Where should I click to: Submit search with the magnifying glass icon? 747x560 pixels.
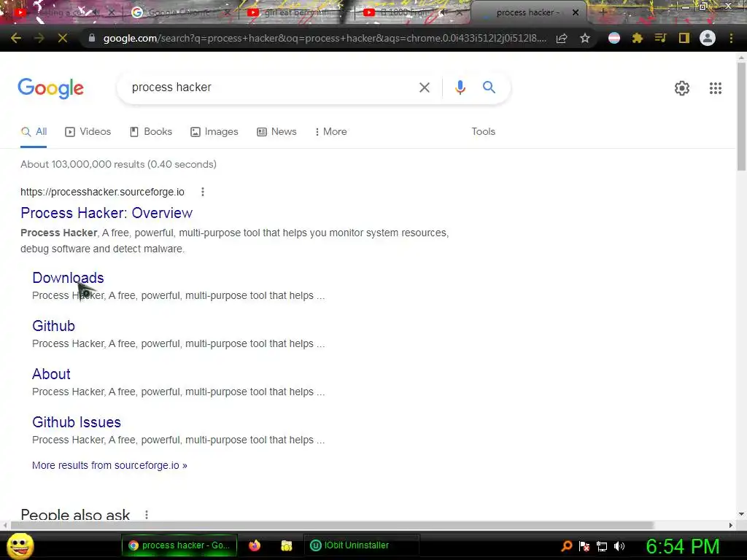click(x=489, y=87)
